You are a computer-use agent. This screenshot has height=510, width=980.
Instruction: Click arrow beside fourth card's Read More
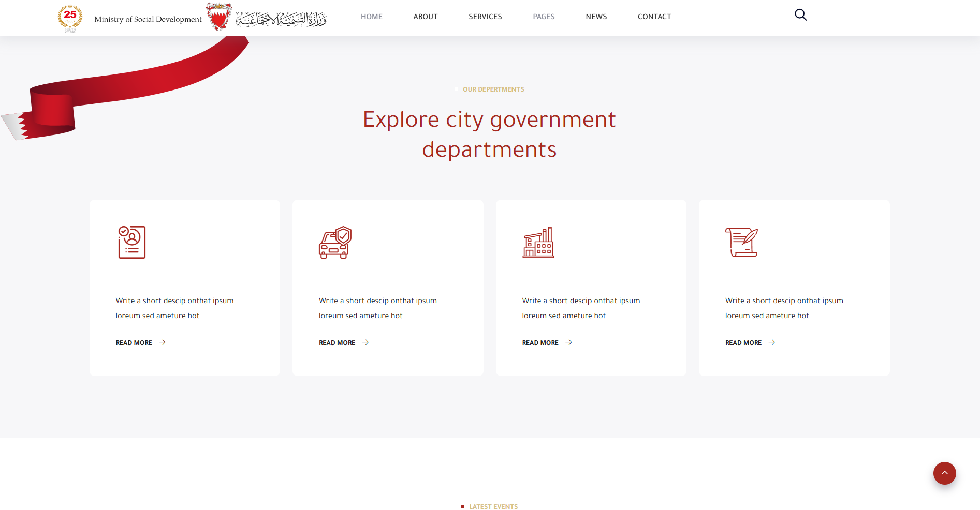tap(772, 342)
